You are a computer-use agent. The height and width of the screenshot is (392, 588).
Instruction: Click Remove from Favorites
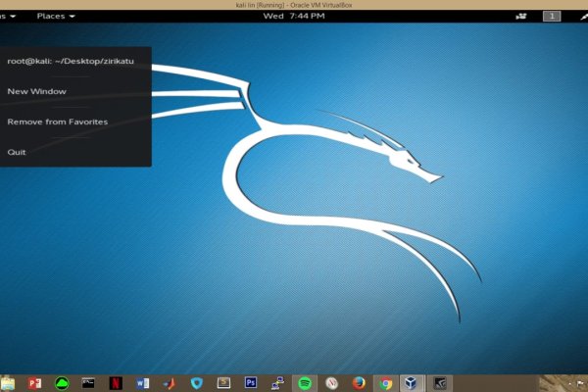tap(57, 122)
